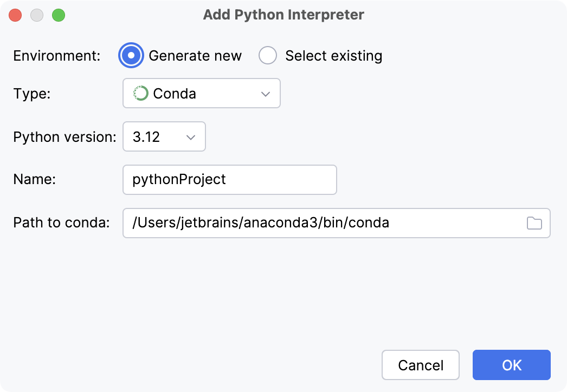567x392 pixels.
Task: Open the Type dropdown
Action: point(201,93)
